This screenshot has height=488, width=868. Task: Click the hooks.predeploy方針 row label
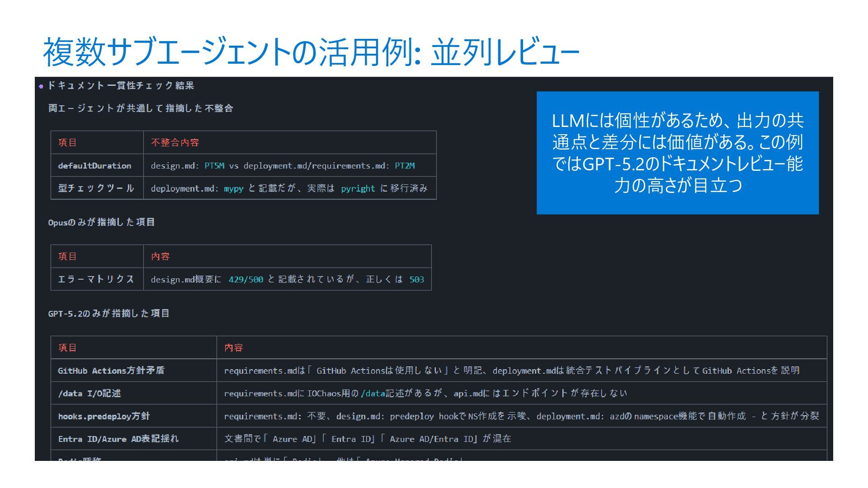(x=104, y=417)
